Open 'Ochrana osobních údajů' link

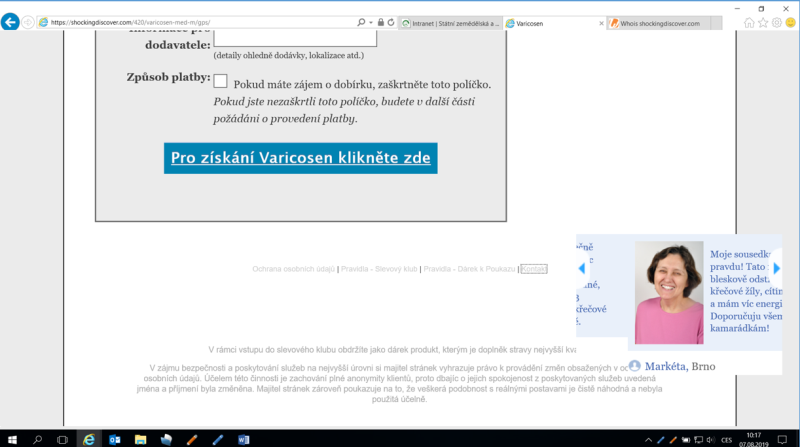click(x=293, y=269)
